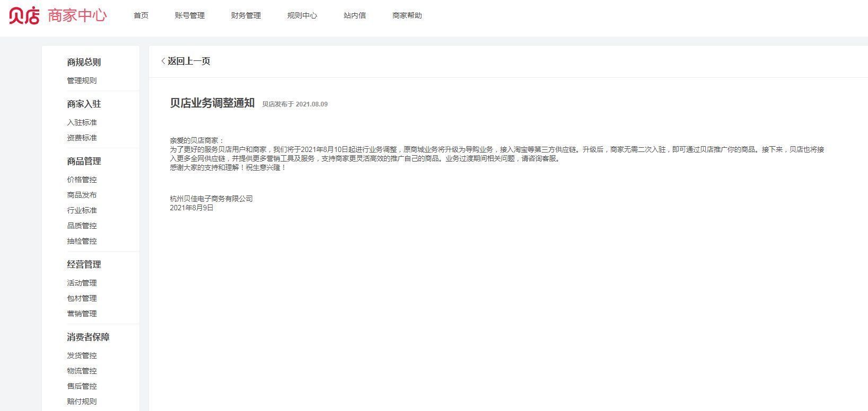Image resolution: width=868 pixels, height=411 pixels.
Task: Open 包材管理 sidebar link
Action: point(82,298)
